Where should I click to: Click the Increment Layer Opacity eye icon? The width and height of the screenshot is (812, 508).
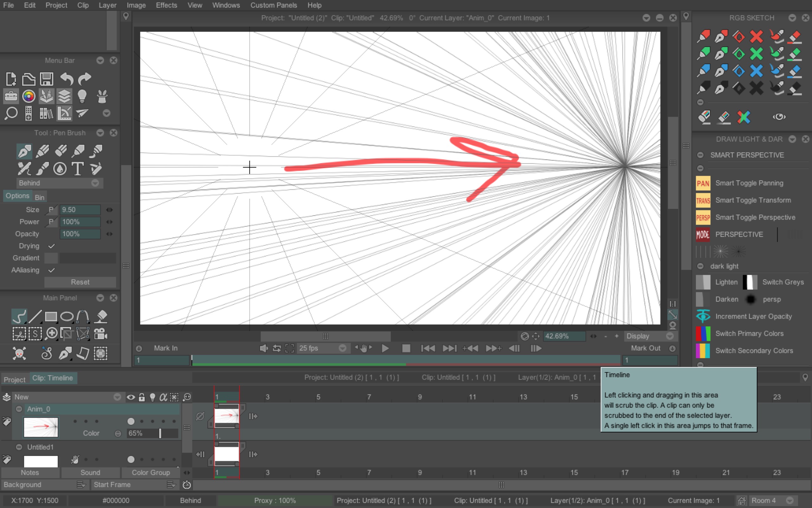pos(703,316)
